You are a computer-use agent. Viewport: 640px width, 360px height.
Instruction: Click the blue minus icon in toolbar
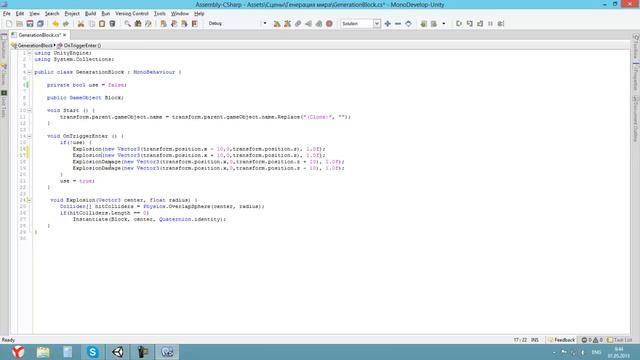tap(398, 24)
